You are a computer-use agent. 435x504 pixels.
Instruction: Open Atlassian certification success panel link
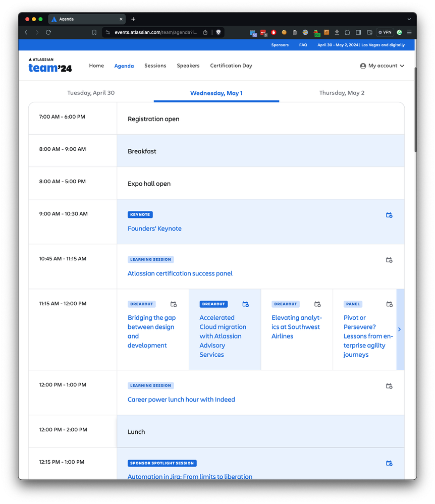tap(180, 273)
